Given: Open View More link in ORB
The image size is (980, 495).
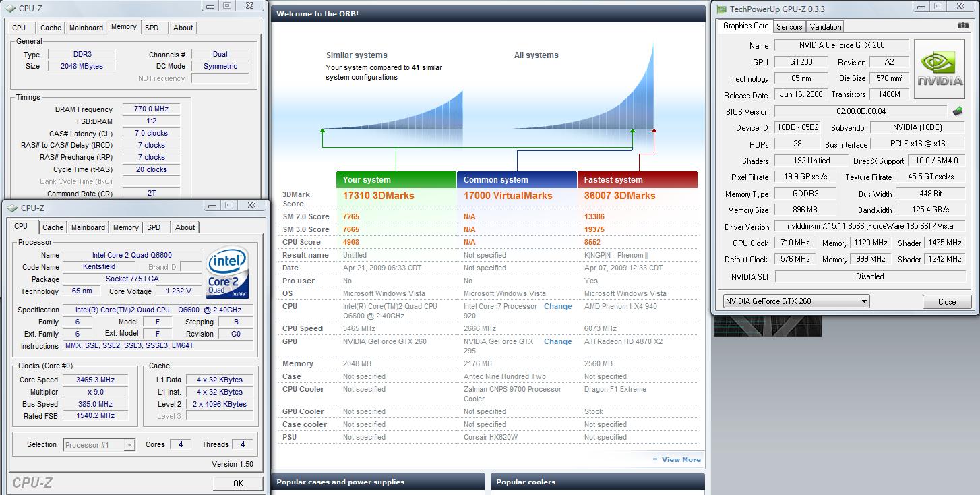Looking at the screenshot, I should 681,460.
